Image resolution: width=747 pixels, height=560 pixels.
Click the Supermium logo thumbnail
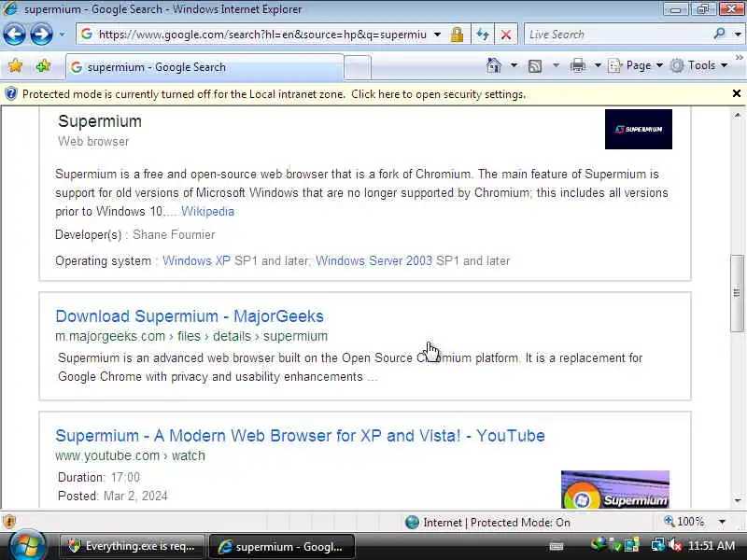pyautogui.click(x=639, y=129)
